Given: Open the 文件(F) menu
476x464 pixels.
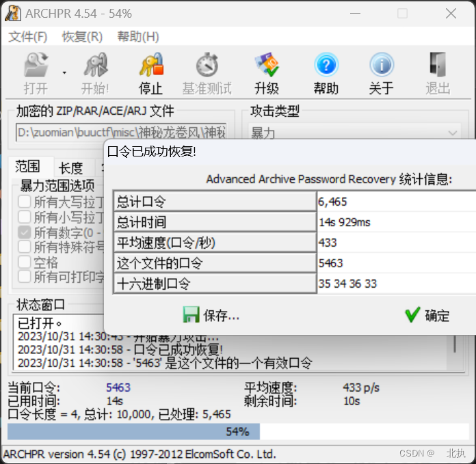Looking at the screenshot, I should click(x=27, y=37).
